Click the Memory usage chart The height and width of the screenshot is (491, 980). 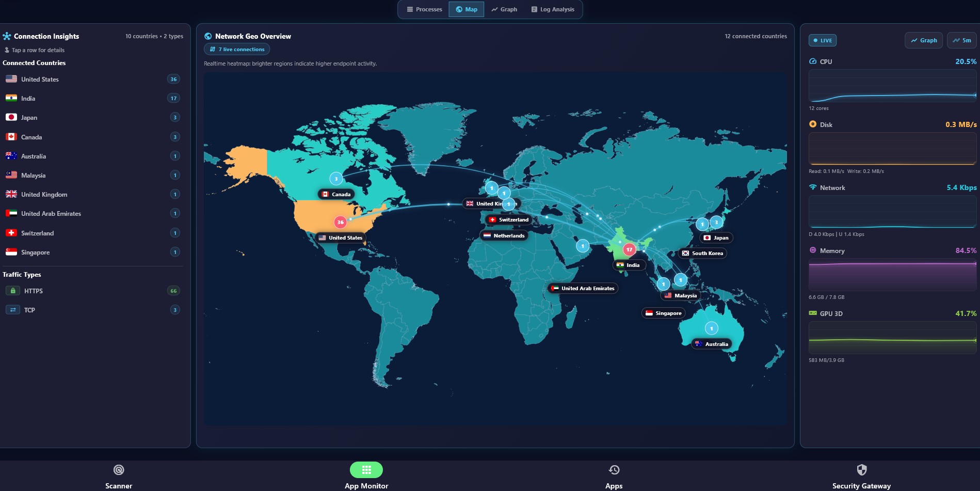tap(893, 275)
